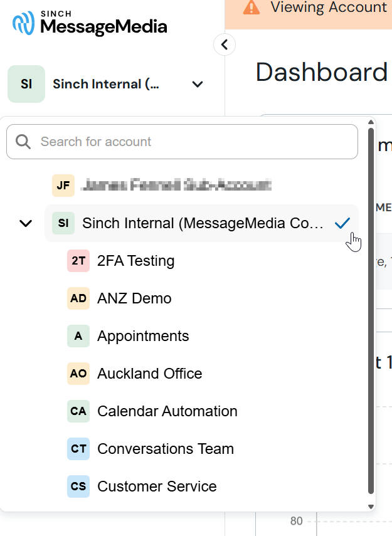Click the 2T avatar badge

[78, 261]
